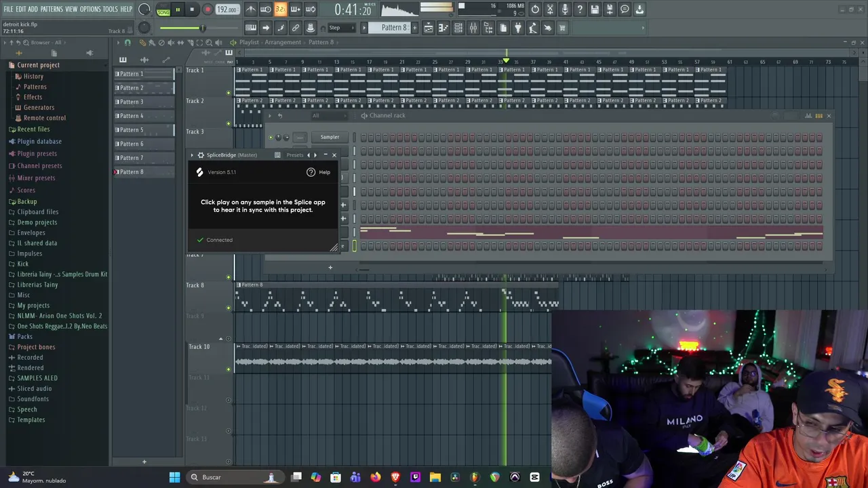Open the EDIT menu
This screenshot has height=488, width=868.
[x=21, y=9]
